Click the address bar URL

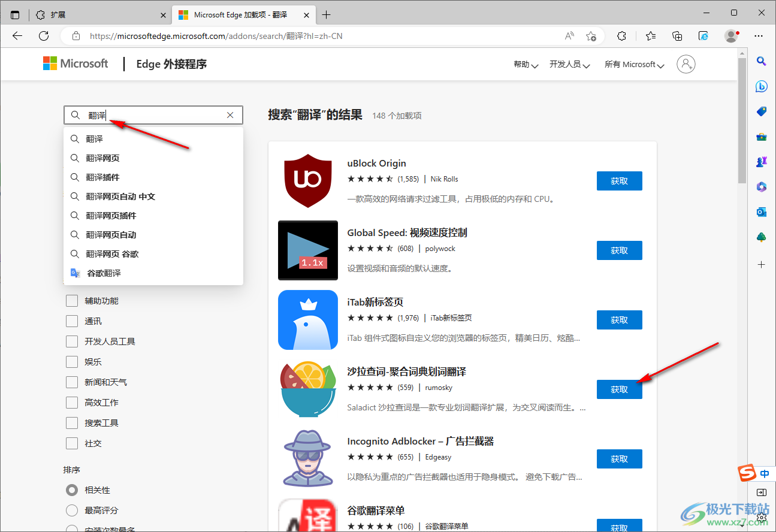[216, 36]
